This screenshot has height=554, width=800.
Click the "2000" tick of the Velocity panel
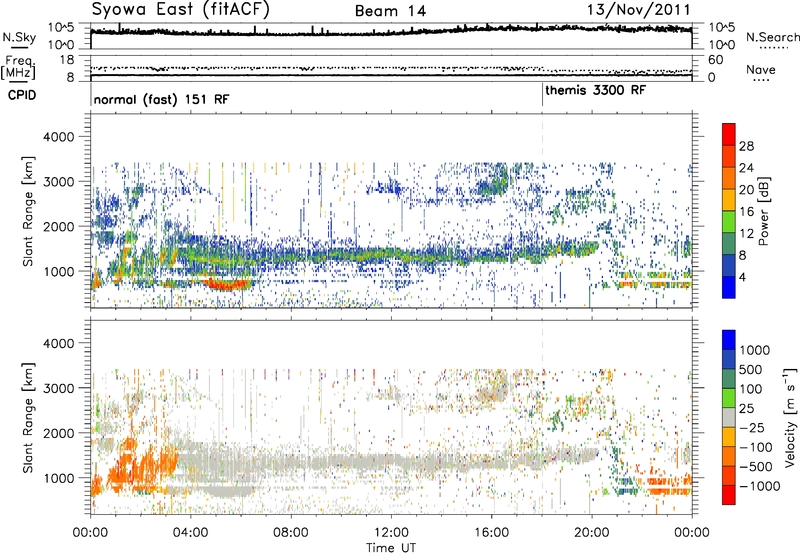tap(61, 433)
